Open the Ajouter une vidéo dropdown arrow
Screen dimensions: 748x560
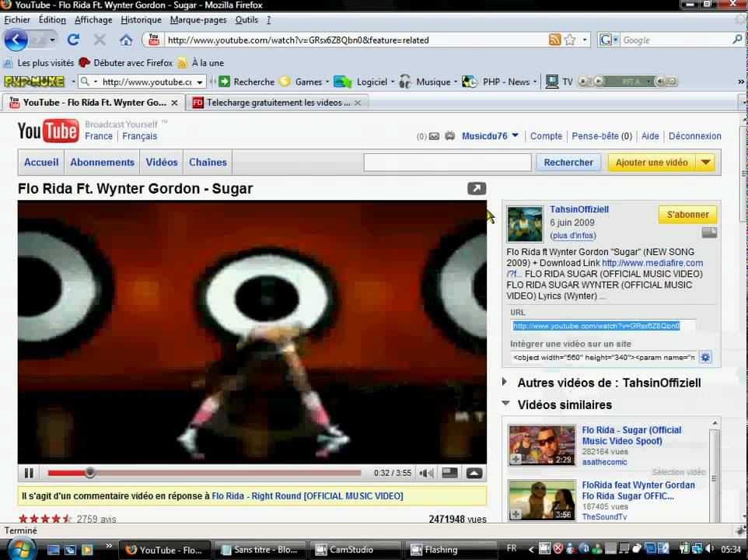click(705, 163)
